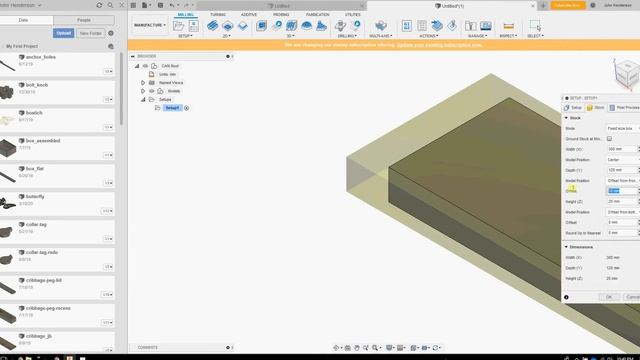Select the 3D Adaptive Clearing icon

(261, 26)
